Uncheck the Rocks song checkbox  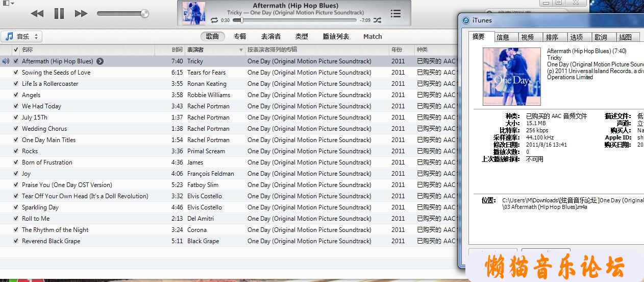tap(16, 151)
